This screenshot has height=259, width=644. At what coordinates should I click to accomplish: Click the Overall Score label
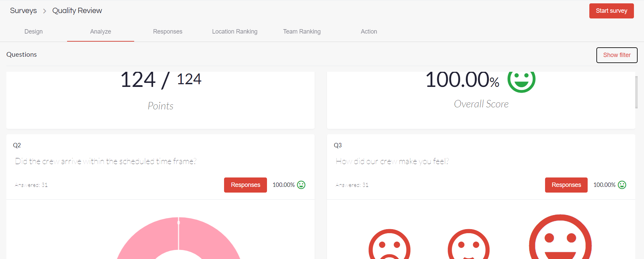[481, 104]
